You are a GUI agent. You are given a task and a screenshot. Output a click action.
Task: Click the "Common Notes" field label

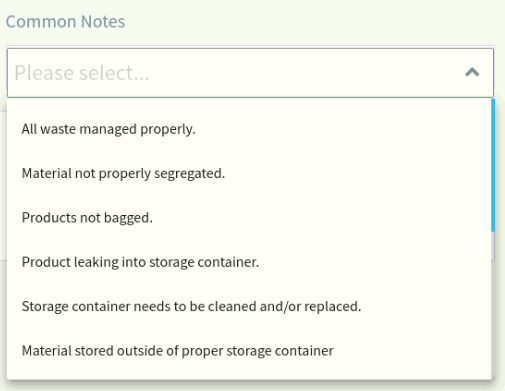[65, 22]
